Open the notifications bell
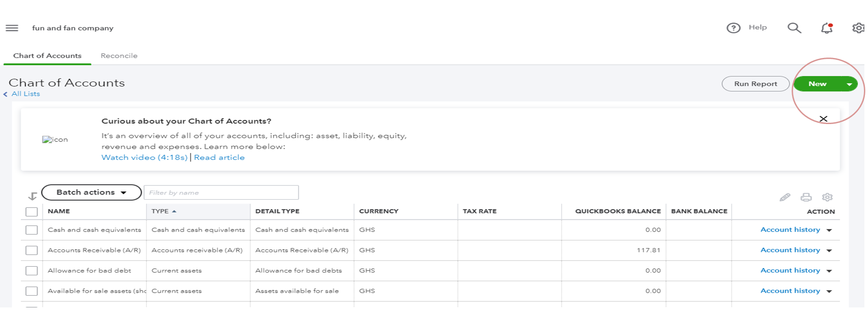Screen dimensions: 868x326 coord(827,28)
